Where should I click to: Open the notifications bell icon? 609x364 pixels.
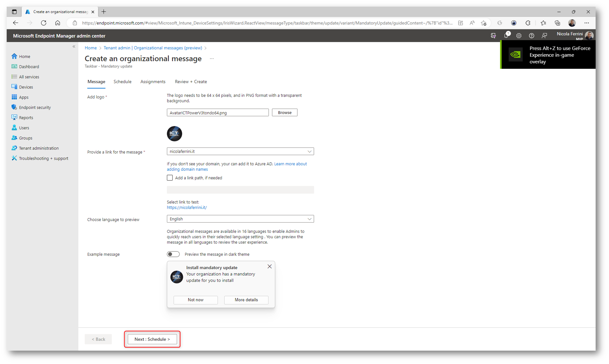[506, 35]
